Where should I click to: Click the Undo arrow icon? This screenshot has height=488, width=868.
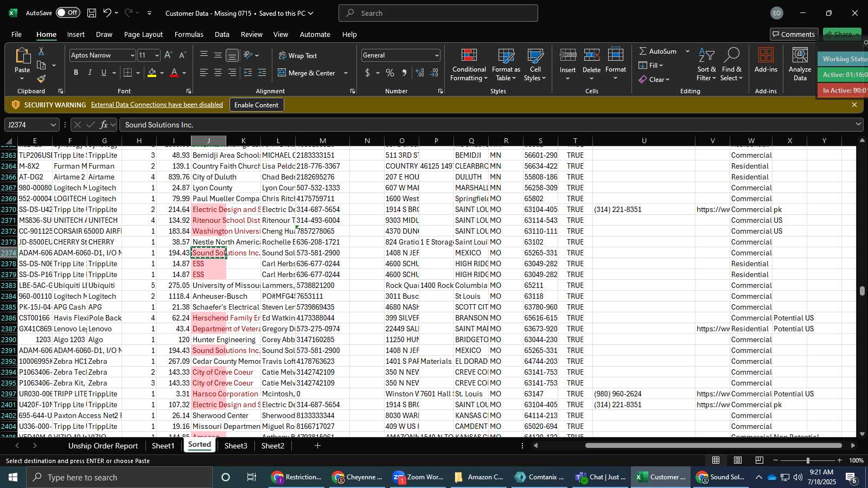(107, 13)
